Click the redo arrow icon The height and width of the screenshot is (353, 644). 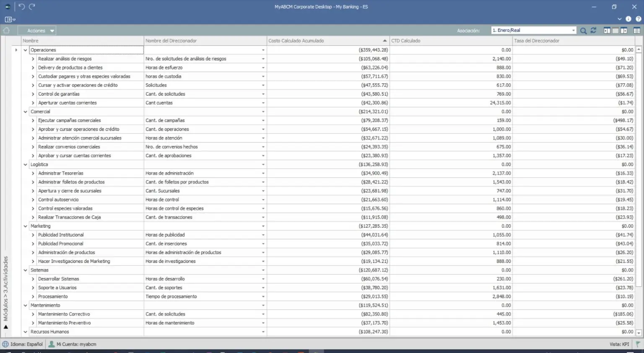(x=32, y=7)
